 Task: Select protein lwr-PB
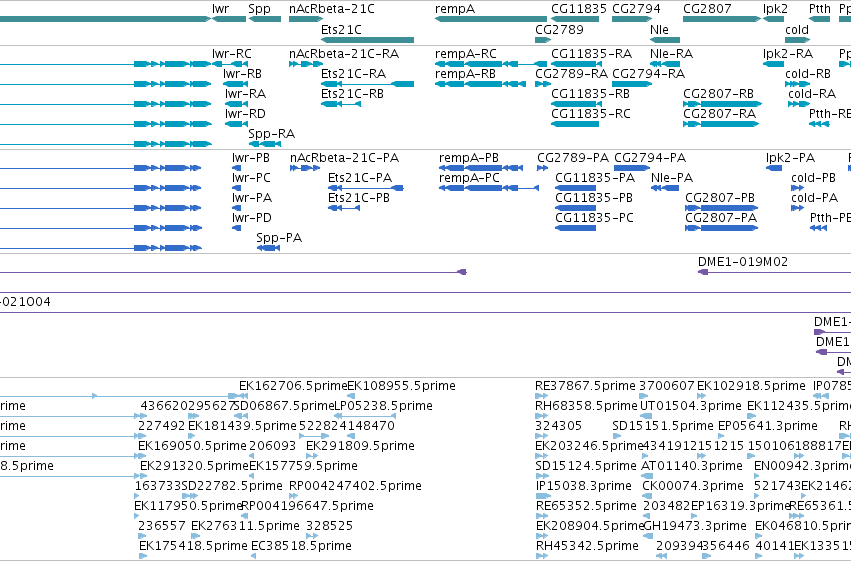point(251,157)
